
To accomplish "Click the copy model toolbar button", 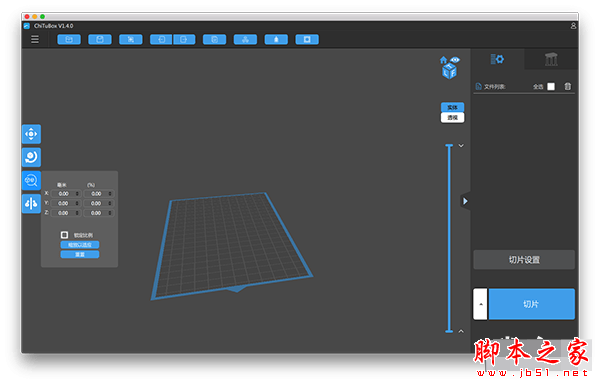I will (x=214, y=39).
